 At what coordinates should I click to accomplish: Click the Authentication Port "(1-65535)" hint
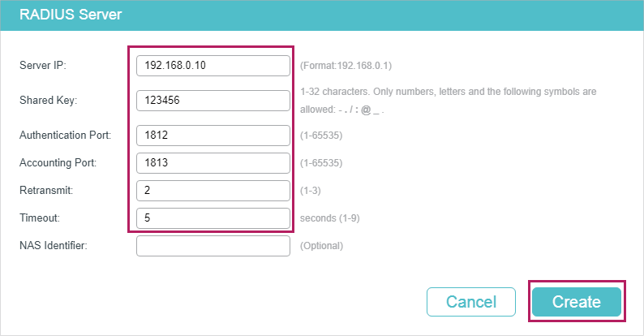(x=321, y=136)
